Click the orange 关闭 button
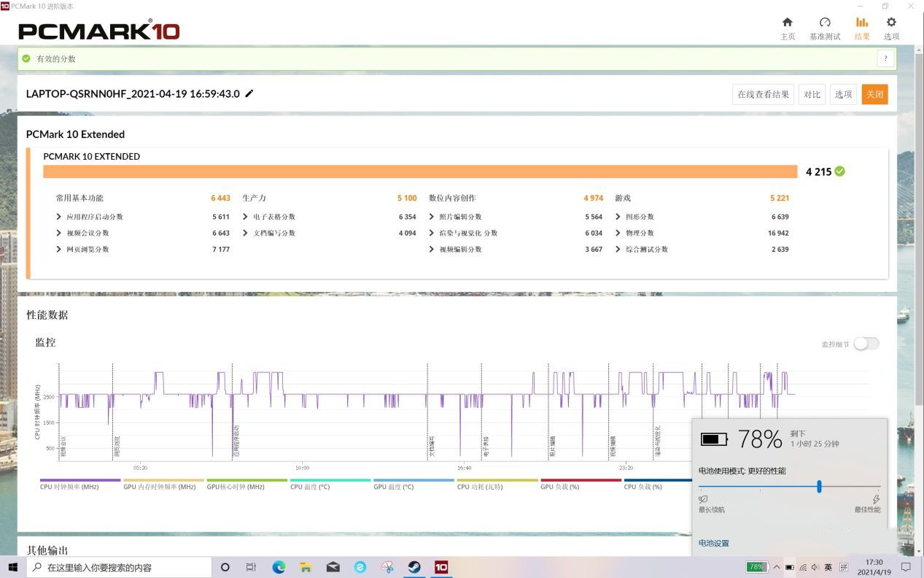924x578 pixels. coord(874,94)
